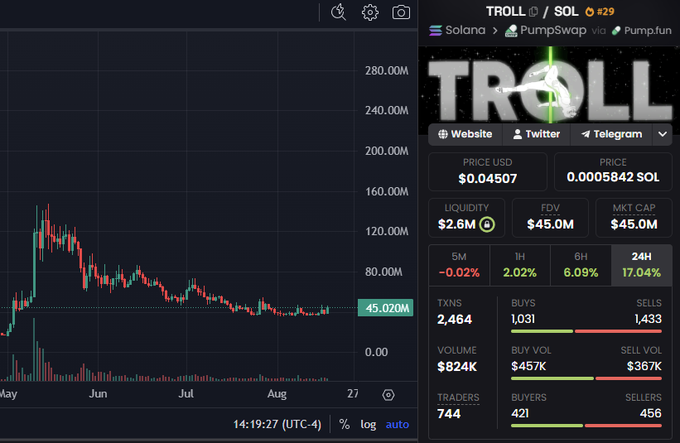680x443 pixels.
Task: Click the price 0.0005842 SOL box
Action: click(x=613, y=172)
